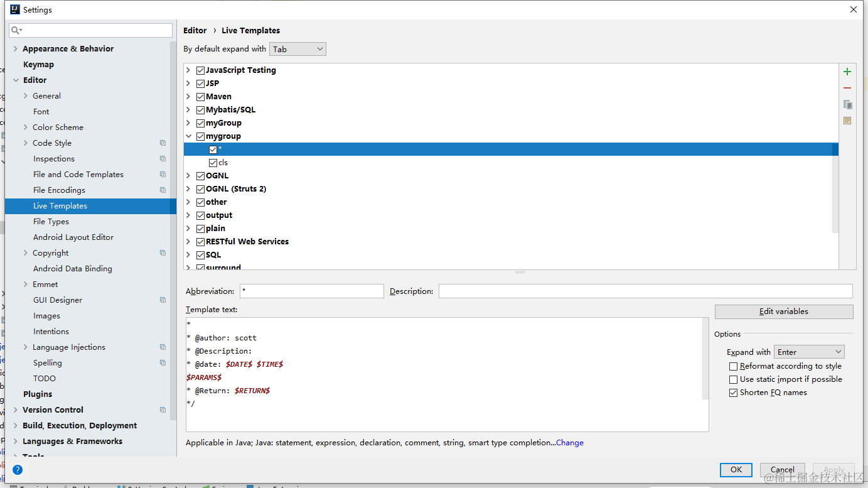The height and width of the screenshot is (488, 868).
Task: Click project-level icon beside File and Code Templates
Action: click(x=163, y=175)
